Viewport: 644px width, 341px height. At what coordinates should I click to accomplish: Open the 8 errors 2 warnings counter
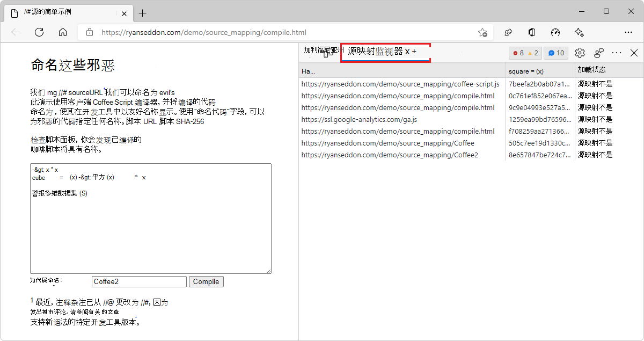525,53
